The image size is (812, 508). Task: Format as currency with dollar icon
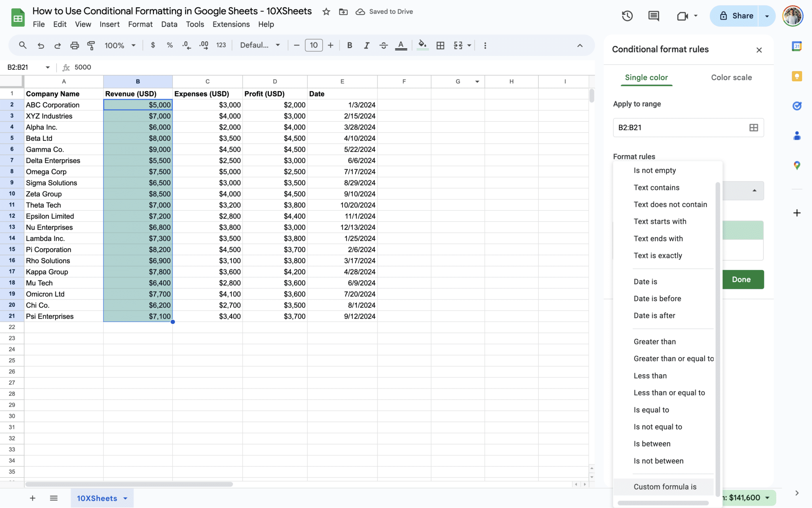(153, 45)
